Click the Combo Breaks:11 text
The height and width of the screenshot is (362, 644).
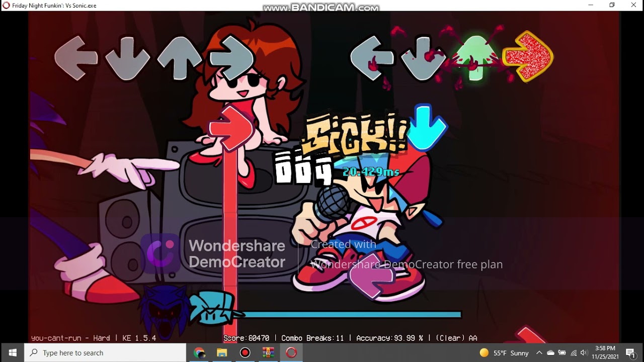[312, 338]
